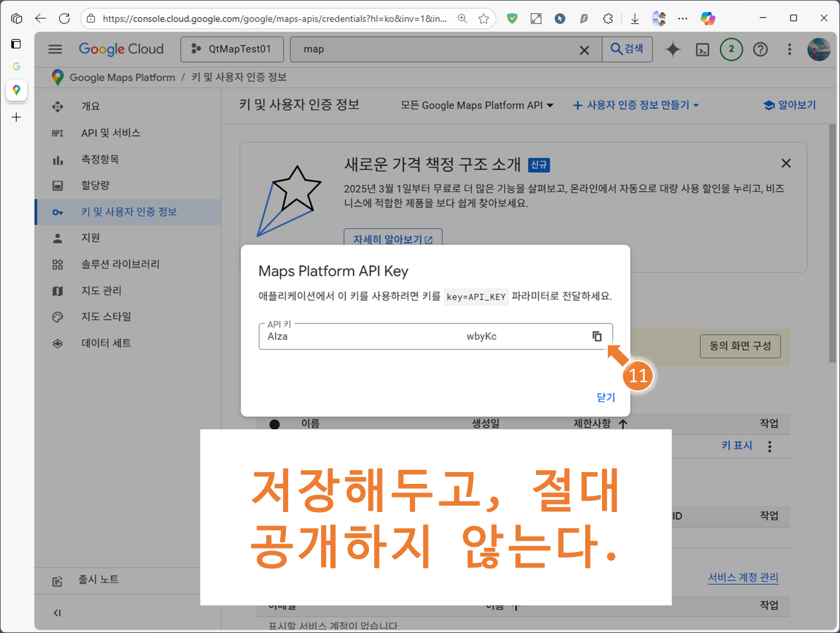Click the browser address bar URL
The width and height of the screenshot is (840, 633).
(x=275, y=19)
